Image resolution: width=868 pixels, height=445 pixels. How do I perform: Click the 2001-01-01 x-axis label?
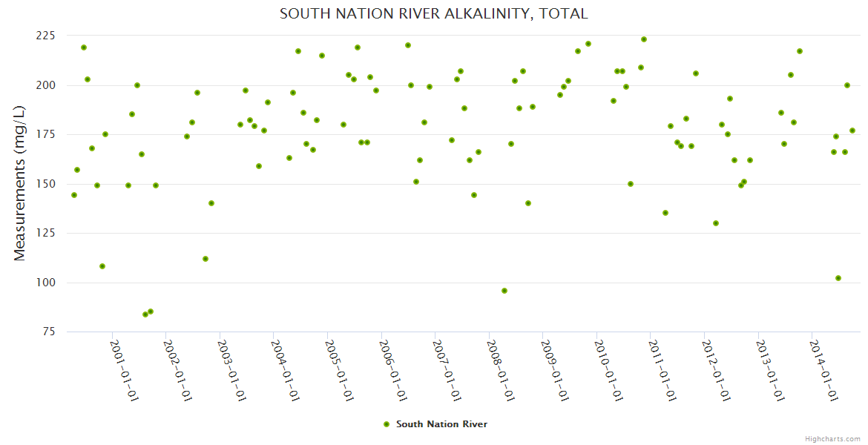[x=125, y=370]
